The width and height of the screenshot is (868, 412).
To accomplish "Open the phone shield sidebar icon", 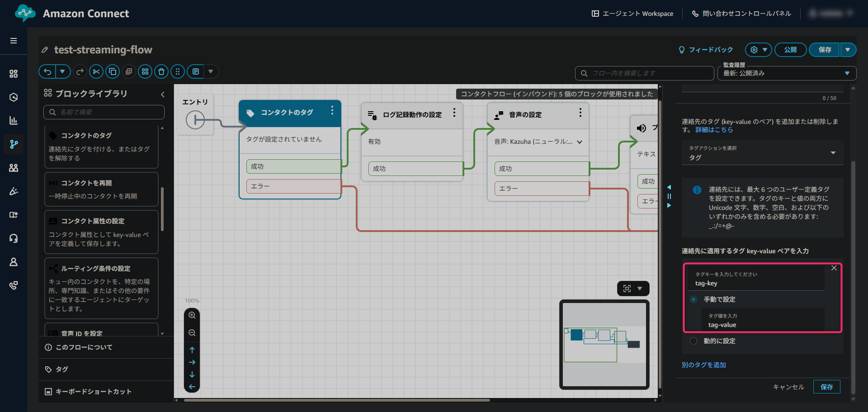I will point(14,285).
